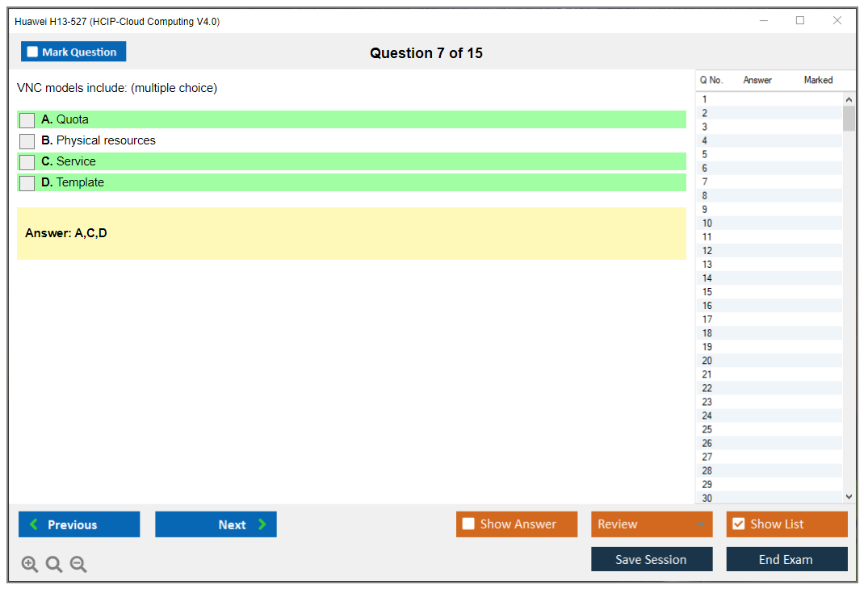This screenshot has height=593, width=868.
Task: Toggle the Mark Question checkbox
Action: coord(33,52)
